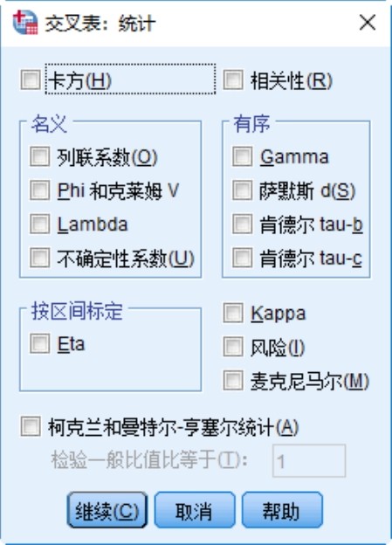Click the 继续(C) continue button
The height and width of the screenshot is (545, 392).
tap(107, 510)
